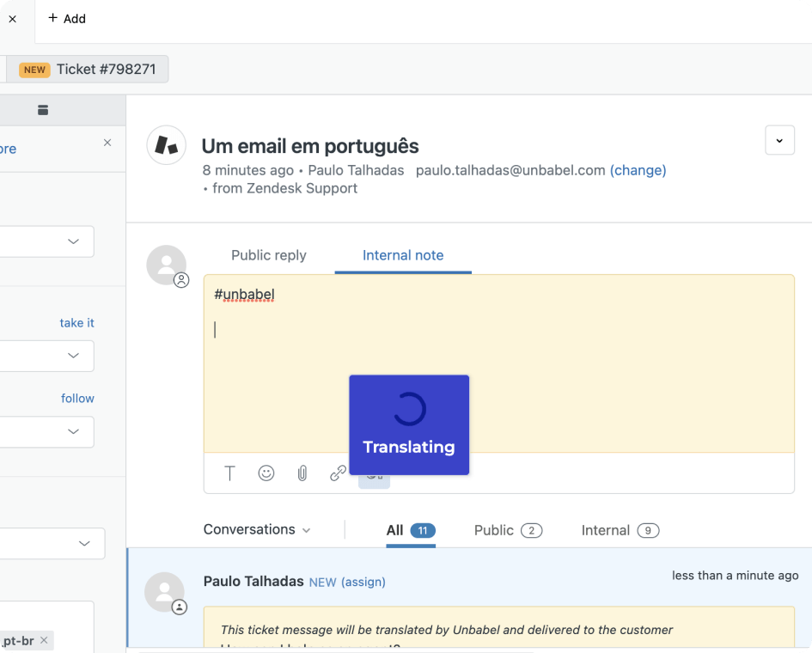The height and width of the screenshot is (653, 812).
Task: Click the paulo.talhadas@unbabel.com email address
Action: tap(510, 170)
